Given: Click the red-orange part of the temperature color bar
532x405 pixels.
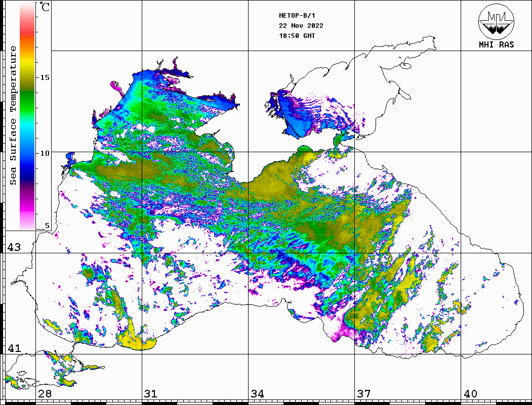Looking at the screenshot, I should pyautogui.click(x=27, y=39).
